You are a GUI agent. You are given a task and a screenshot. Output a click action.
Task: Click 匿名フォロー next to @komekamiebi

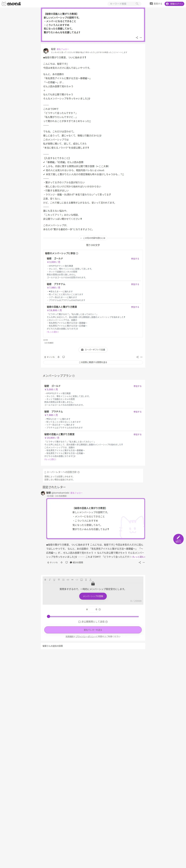[x=76, y=493]
